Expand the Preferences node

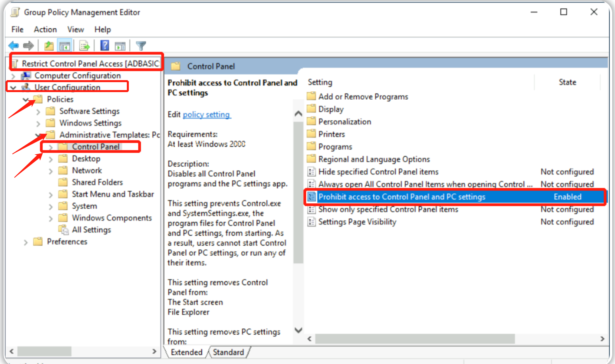tap(26, 242)
